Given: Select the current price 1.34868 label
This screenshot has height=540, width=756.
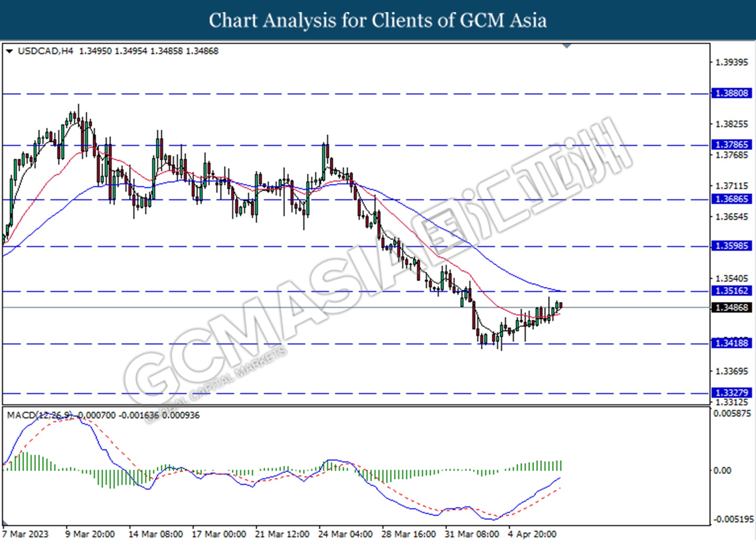Looking at the screenshot, I should click(732, 308).
